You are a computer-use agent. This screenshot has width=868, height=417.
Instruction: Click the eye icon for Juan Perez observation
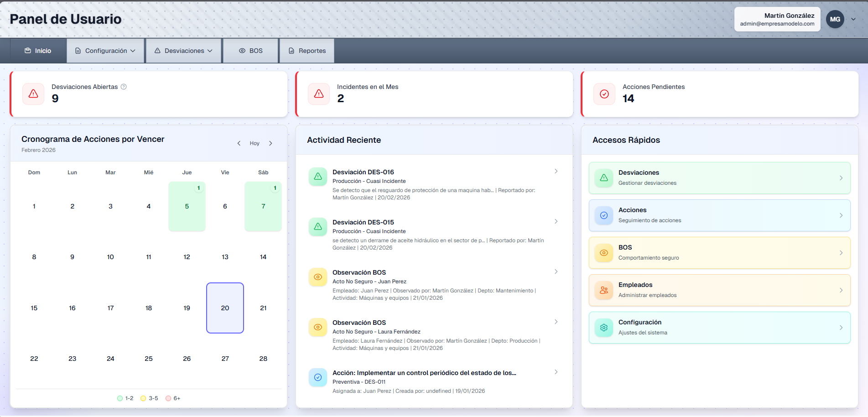pyautogui.click(x=318, y=277)
